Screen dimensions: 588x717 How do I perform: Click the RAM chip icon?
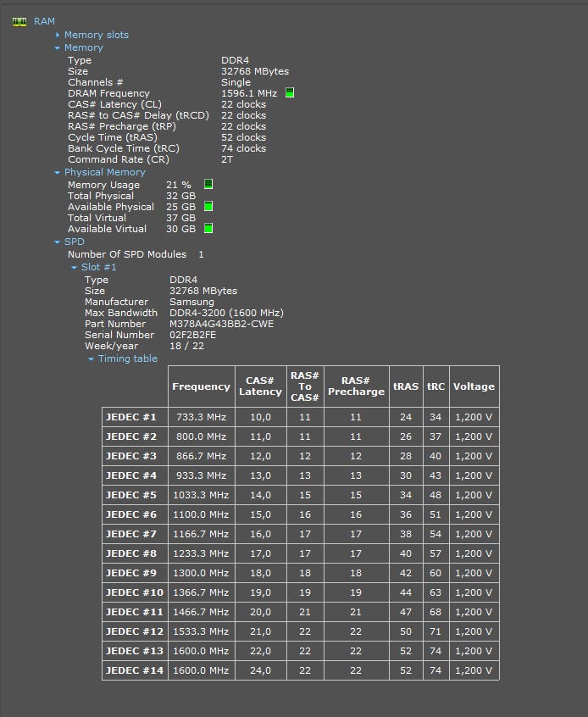click(19, 21)
